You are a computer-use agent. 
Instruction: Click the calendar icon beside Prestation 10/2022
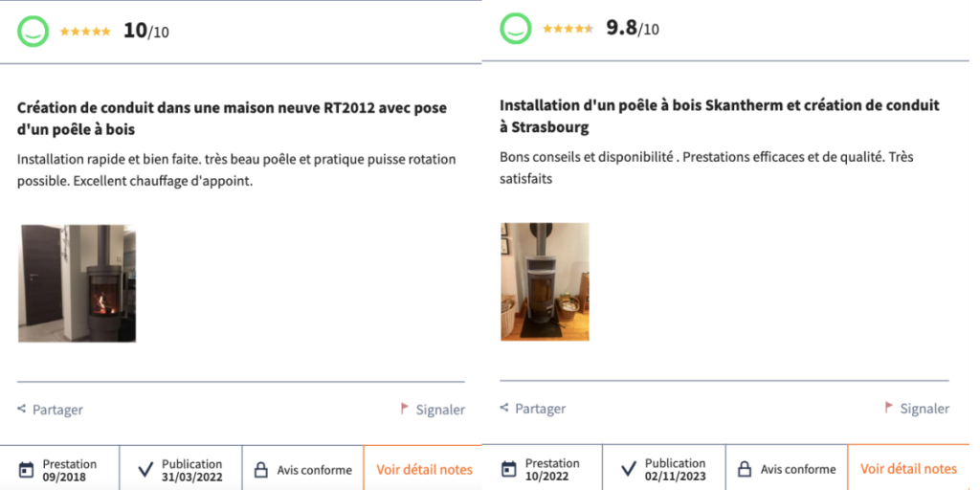point(509,469)
